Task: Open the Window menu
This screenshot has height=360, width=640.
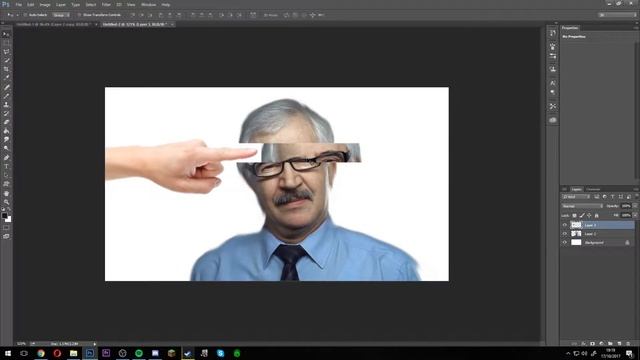Action: point(148,4)
